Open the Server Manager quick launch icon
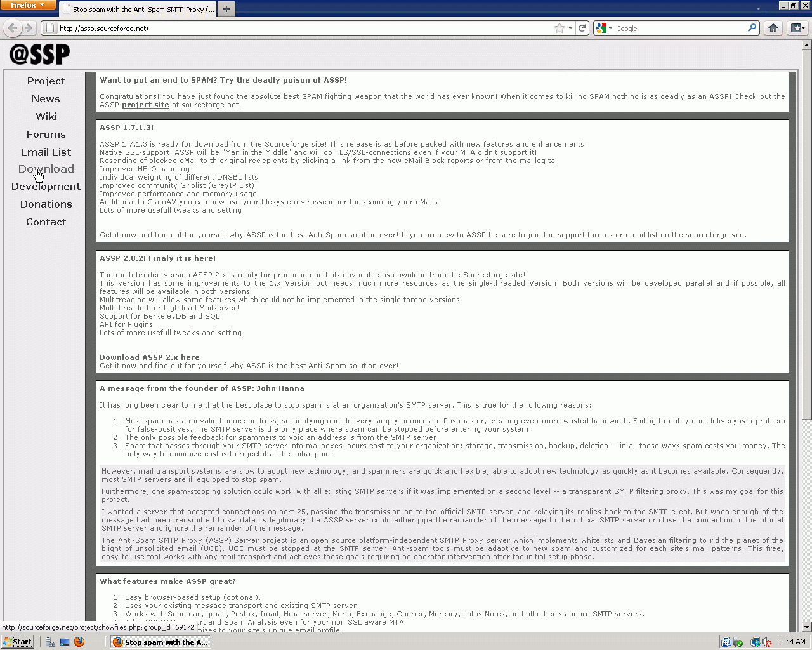812x650 pixels. 50,642
